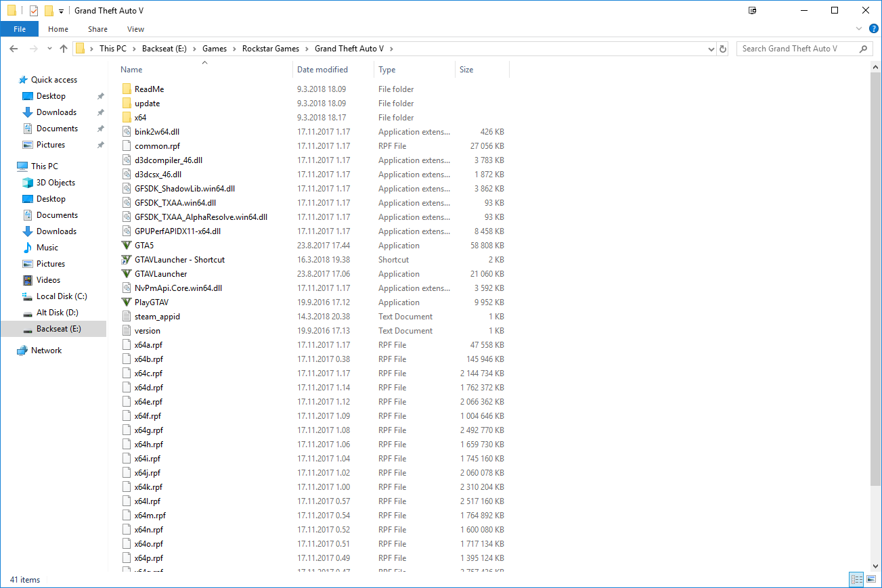Click the PlayGTAV application icon
882x588 pixels.
(x=126, y=302)
